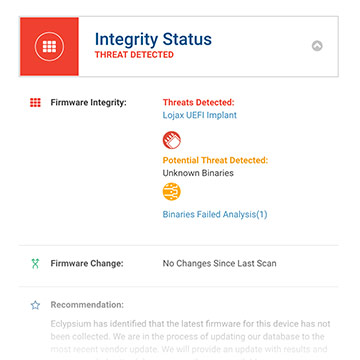Click the THREAT DETECTED status label

[134, 55]
